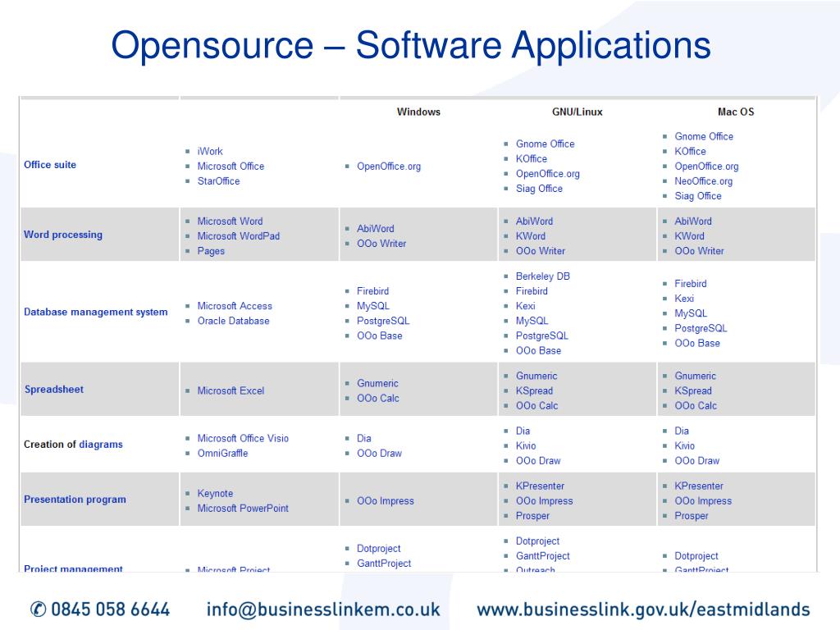This screenshot has height=630, width=840.
Task: Open Dotproject in the Mac OS column
Action: coord(696,556)
